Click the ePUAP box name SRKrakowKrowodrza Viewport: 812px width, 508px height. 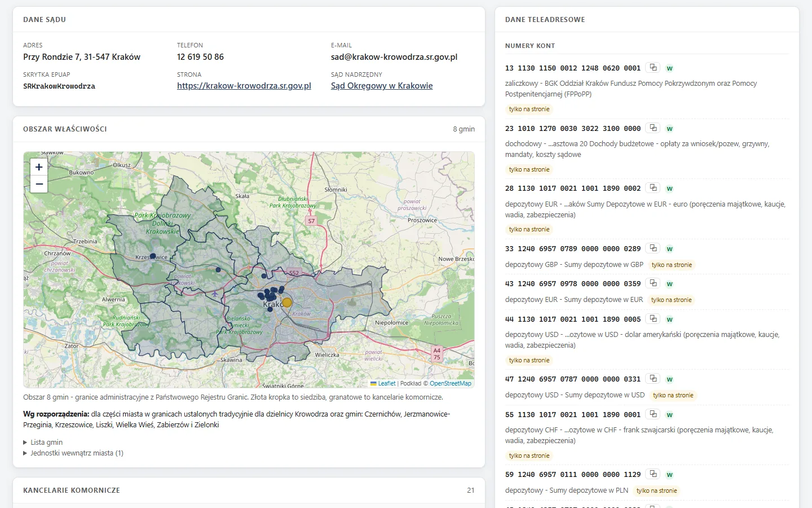(x=59, y=86)
